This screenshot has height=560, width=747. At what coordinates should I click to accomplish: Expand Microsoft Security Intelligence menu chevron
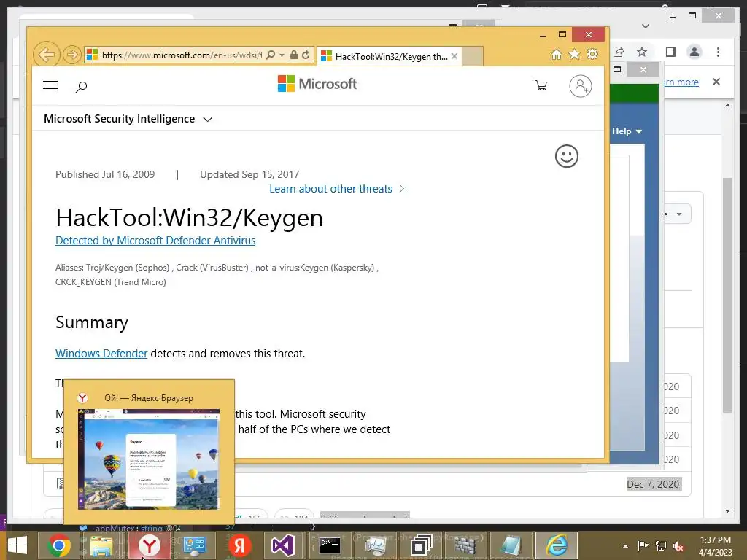coord(207,120)
